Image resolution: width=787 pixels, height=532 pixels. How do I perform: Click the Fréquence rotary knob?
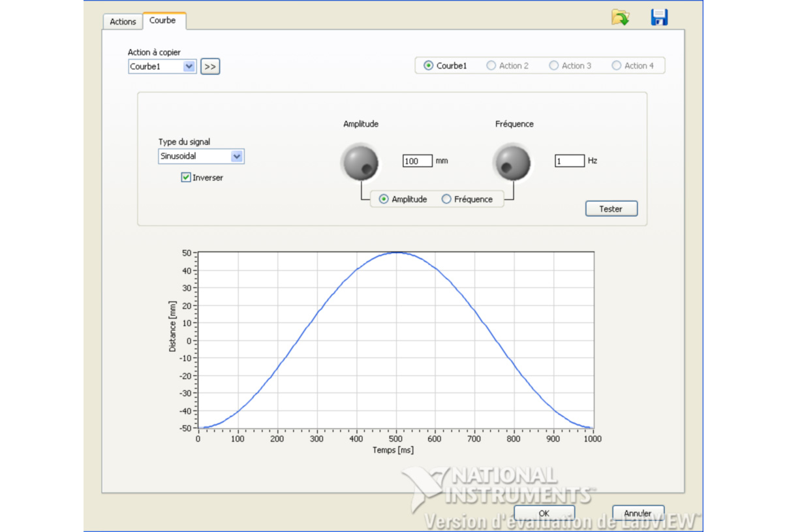tap(512, 162)
